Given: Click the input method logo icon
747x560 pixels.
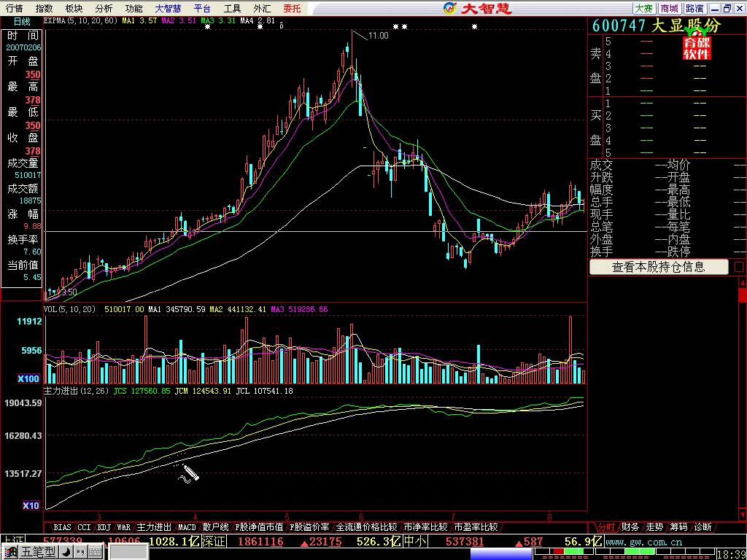Looking at the screenshot, I should click(10, 552).
